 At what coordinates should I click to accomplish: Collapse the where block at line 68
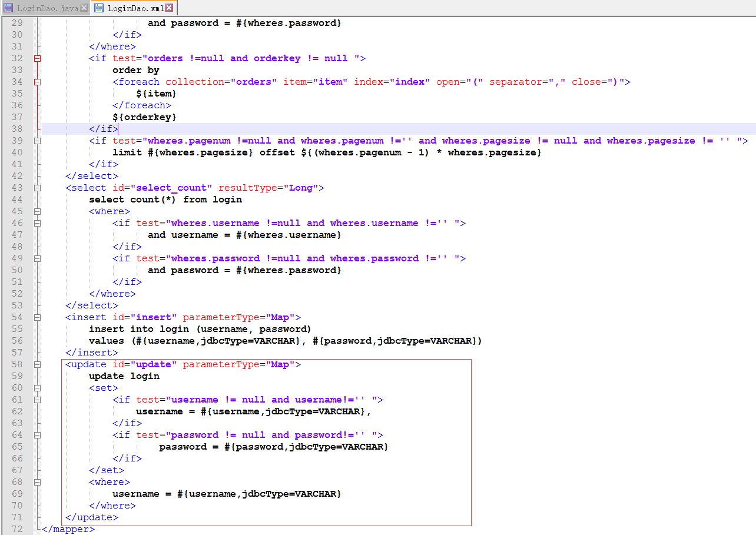point(38,482)
